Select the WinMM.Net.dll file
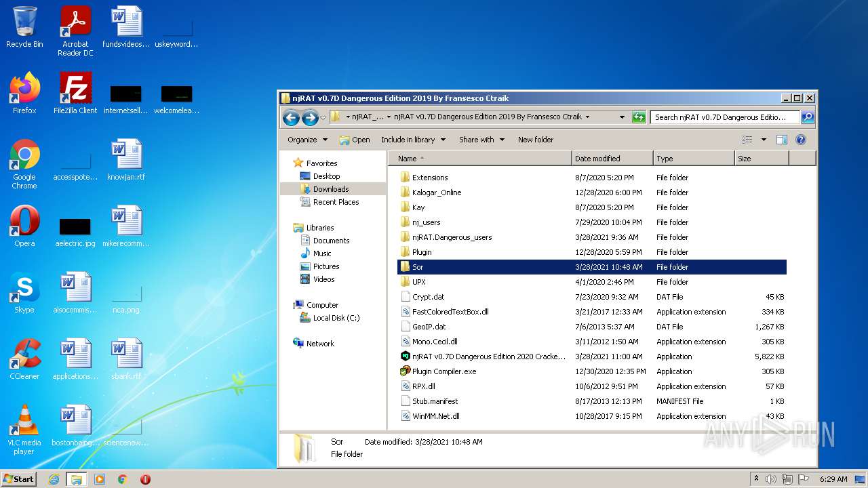The height and width of the screenshot is (488, 868). (x=592, y=416)
